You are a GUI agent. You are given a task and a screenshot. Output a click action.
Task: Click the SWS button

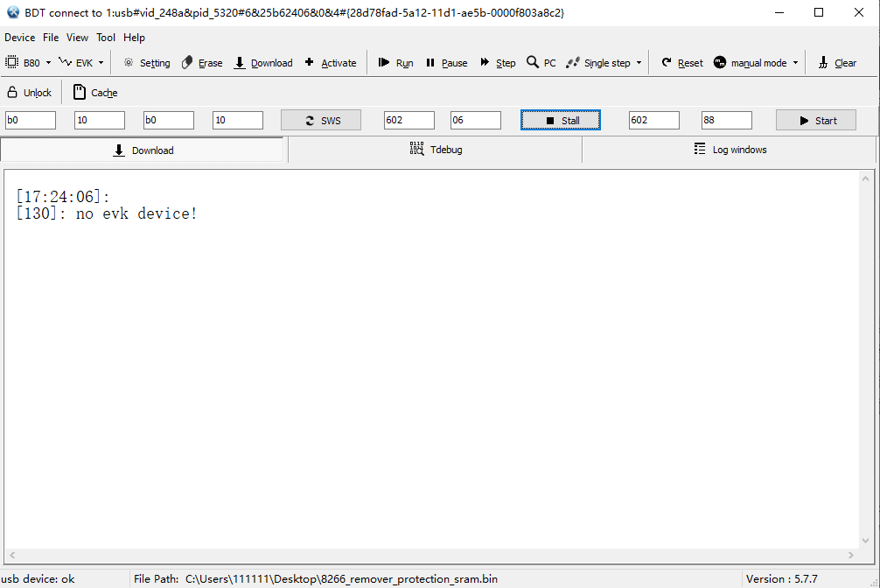pos(321,120)
